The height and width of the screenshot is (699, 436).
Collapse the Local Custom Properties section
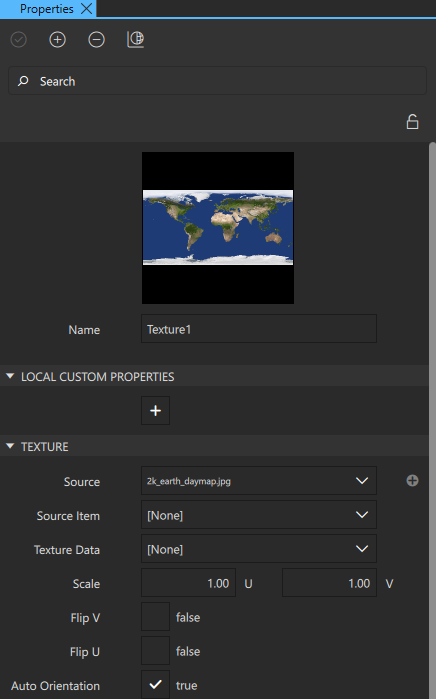(10, 376)
